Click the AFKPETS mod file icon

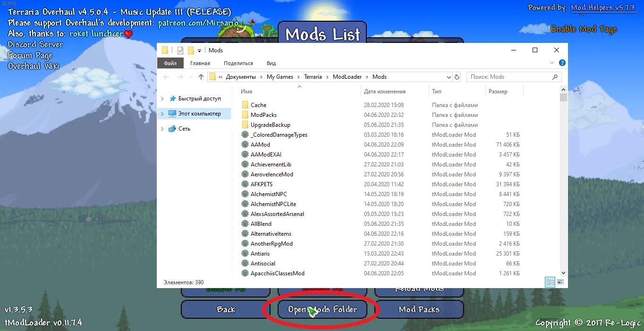tap(245, 184)
